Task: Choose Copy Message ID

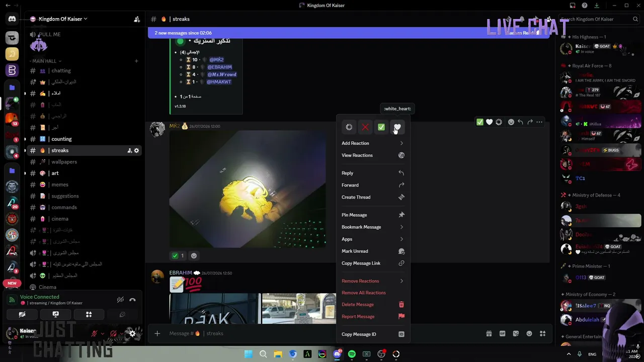Action: click(373, 334)
